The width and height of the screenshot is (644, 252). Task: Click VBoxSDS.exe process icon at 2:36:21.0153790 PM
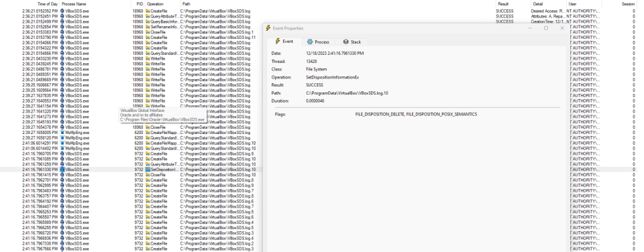pos(62,38)
